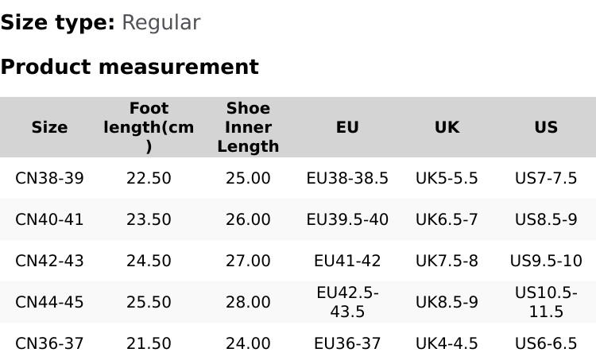
Task: Select the CN40-41 size cell
Action: pos(49,219)
